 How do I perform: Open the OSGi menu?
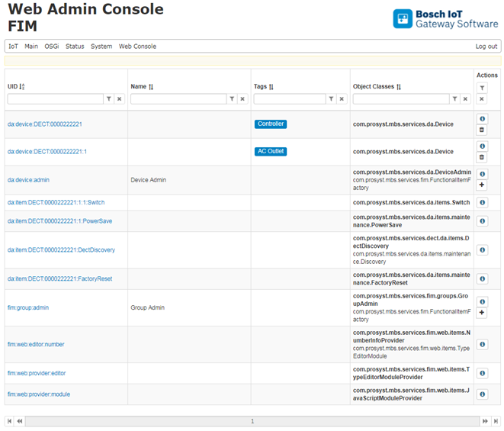click(x=52, y=47)
